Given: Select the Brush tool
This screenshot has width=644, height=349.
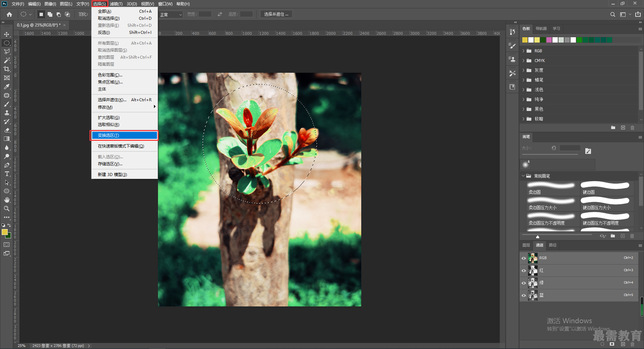Looking at the screenshot, I should (7, 104).
